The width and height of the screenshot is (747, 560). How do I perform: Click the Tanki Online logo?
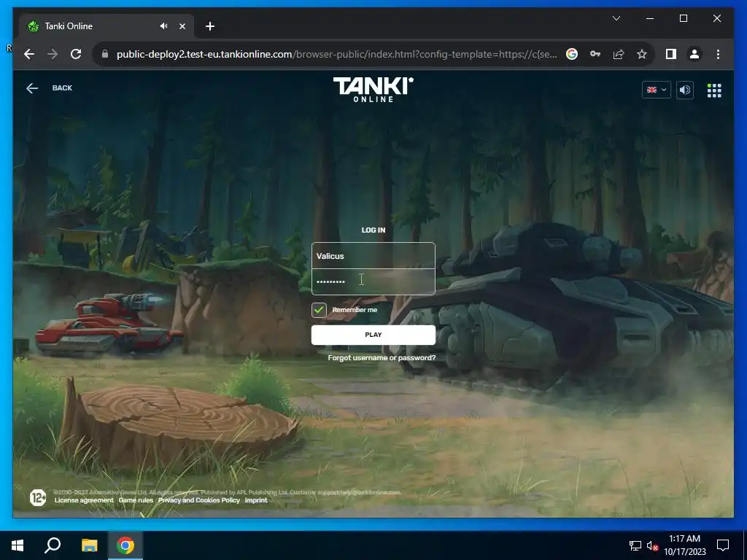[x=373, y=90]
